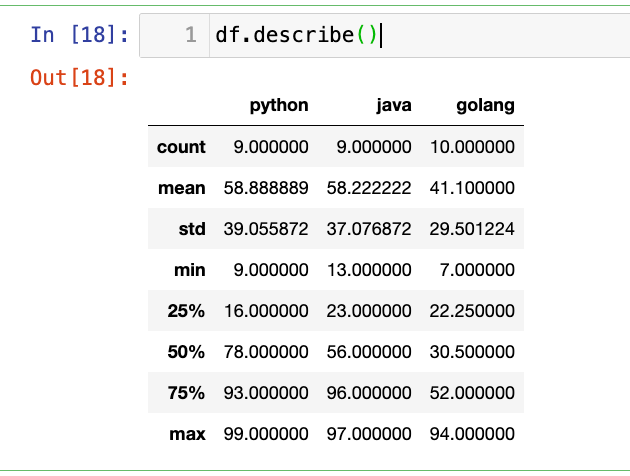This screenshot has width=630, height=476.
Task: Click the Out[18] output prompt
Action: coord(79,78)
